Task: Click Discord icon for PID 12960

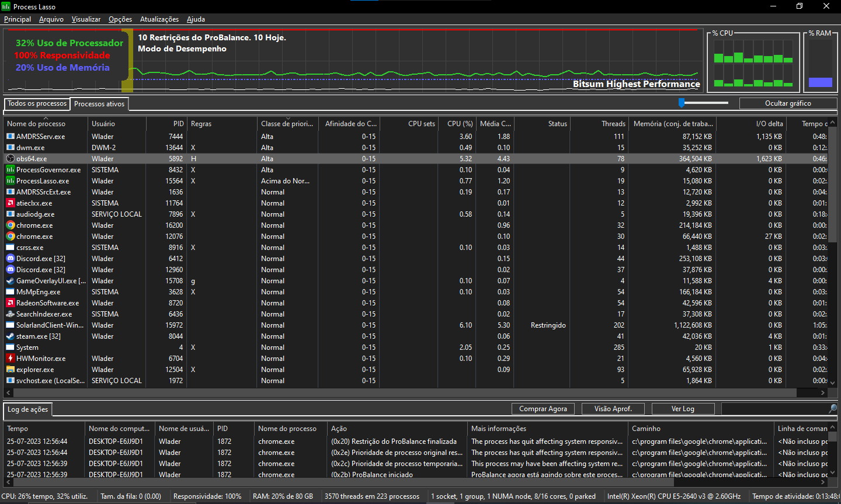Action: (x=11, y=270)
